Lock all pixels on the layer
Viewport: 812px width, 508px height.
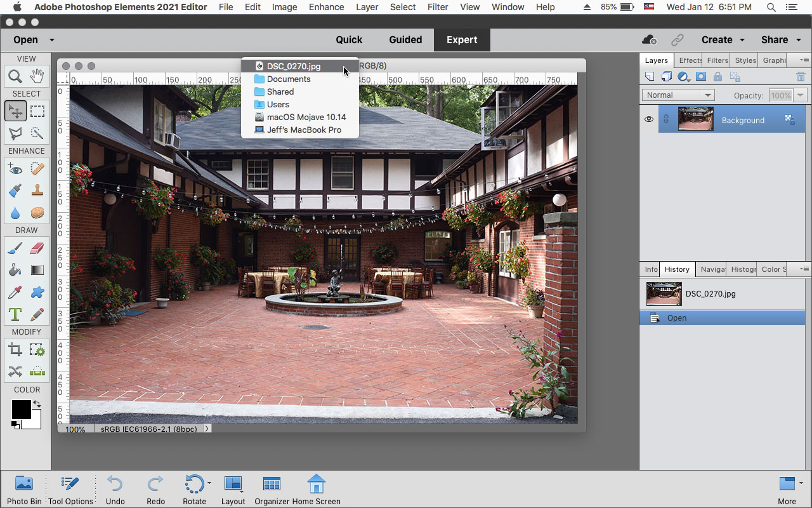pos(717,76)
